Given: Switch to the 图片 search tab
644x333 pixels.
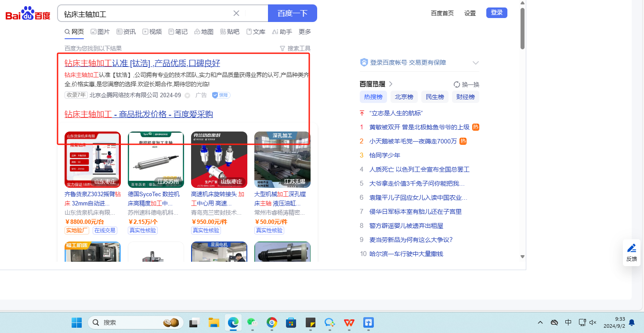Looking at the screenshot, I should point(100,32).
